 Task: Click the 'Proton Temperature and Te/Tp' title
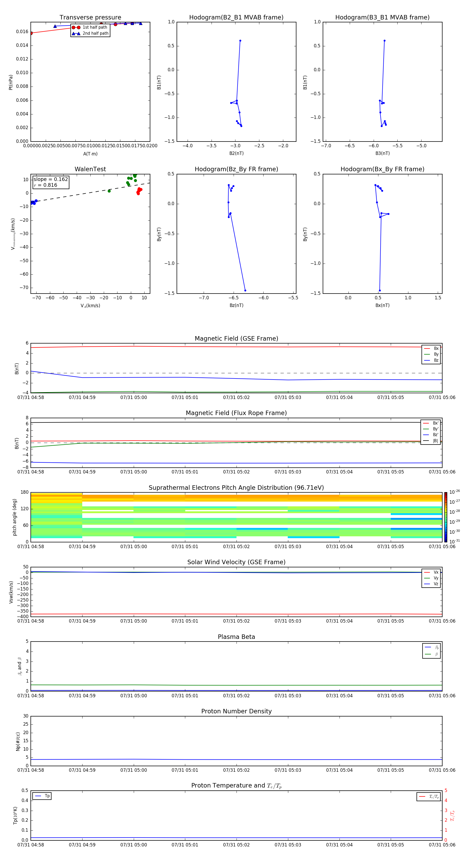[236, 786]
